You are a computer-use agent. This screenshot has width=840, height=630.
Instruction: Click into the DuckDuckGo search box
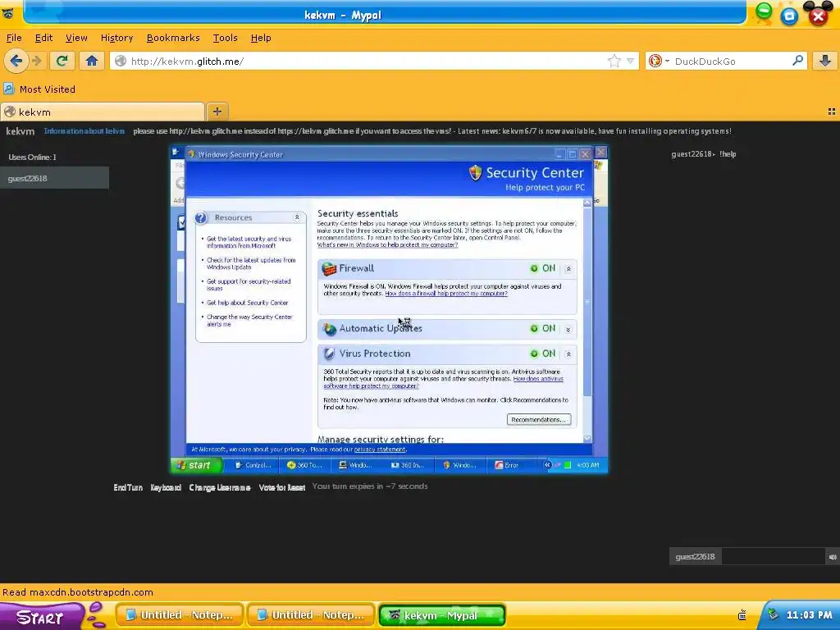click(x=730, y=61)
